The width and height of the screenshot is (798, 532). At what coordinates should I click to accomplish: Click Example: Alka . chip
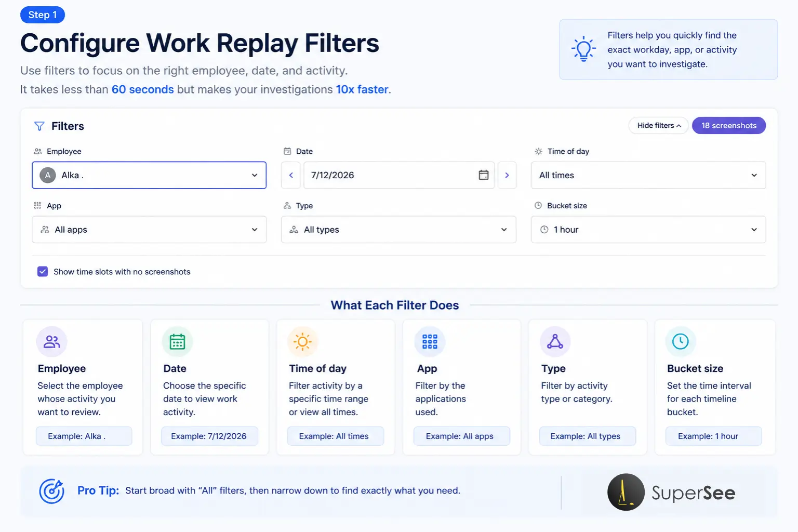84,436
